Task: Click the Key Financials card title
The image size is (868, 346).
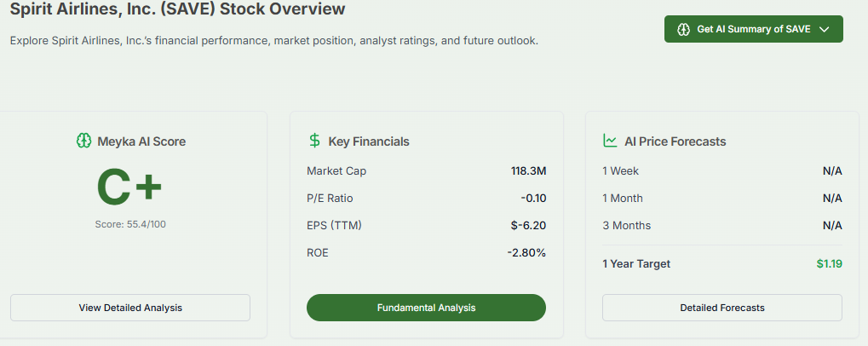Action: (369, 141)
